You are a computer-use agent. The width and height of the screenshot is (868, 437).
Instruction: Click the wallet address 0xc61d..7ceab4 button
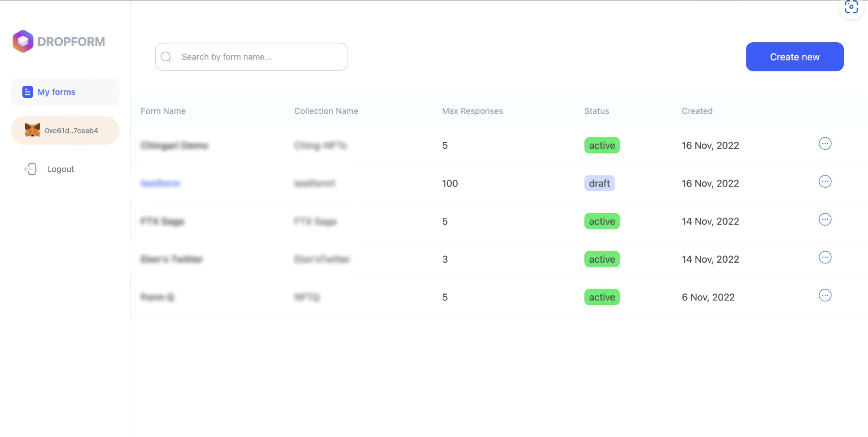click(71, 131)
